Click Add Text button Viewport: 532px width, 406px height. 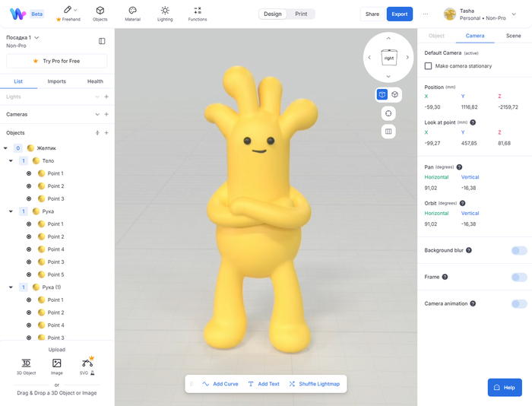pyautogui.click(x=264, y=384)
